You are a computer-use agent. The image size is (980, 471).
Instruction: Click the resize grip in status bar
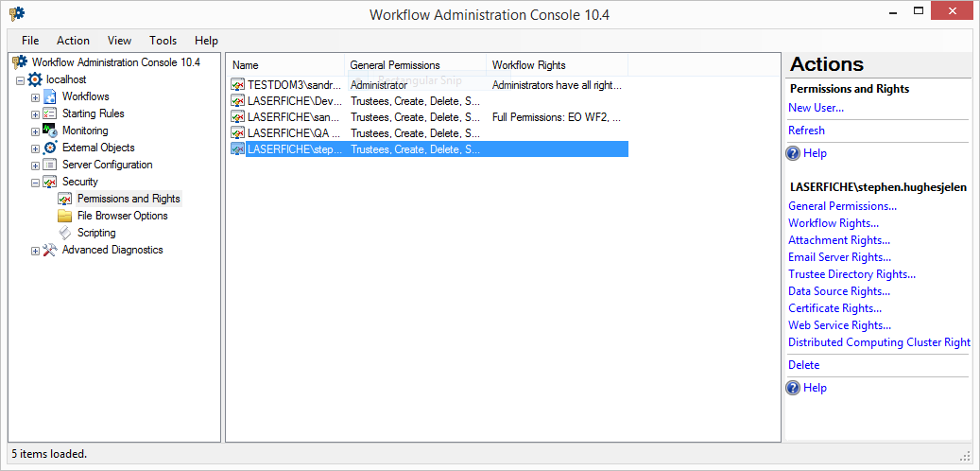(x=964, y=455)
